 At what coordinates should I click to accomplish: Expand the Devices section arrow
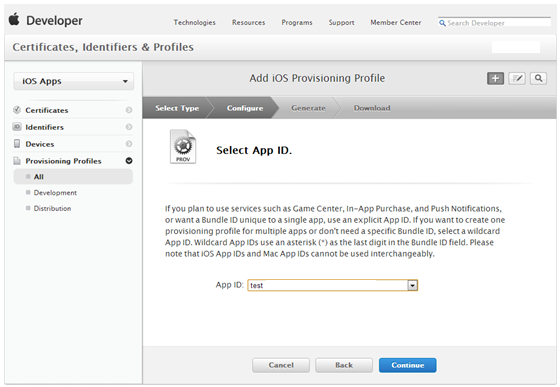(129, 144)
